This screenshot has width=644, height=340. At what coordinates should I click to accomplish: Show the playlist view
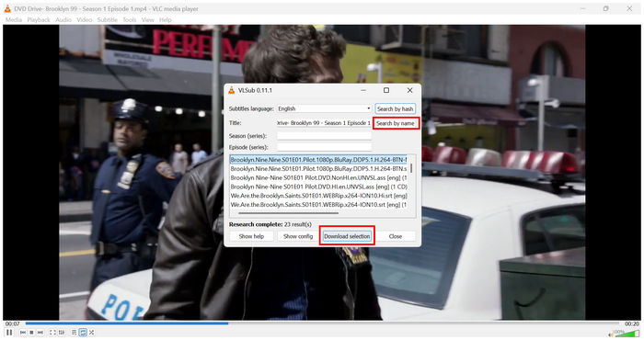tap(74, 333)
